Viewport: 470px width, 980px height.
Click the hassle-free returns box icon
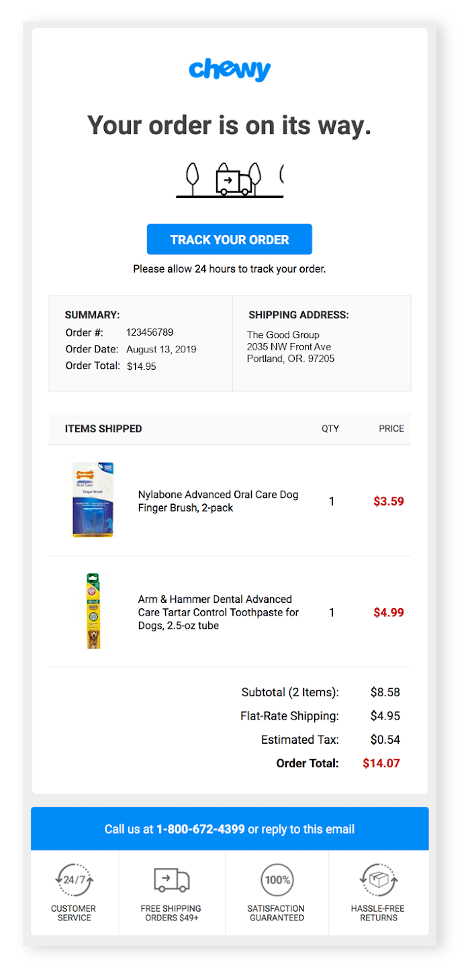pyautogui.click(x=378, y=880)
